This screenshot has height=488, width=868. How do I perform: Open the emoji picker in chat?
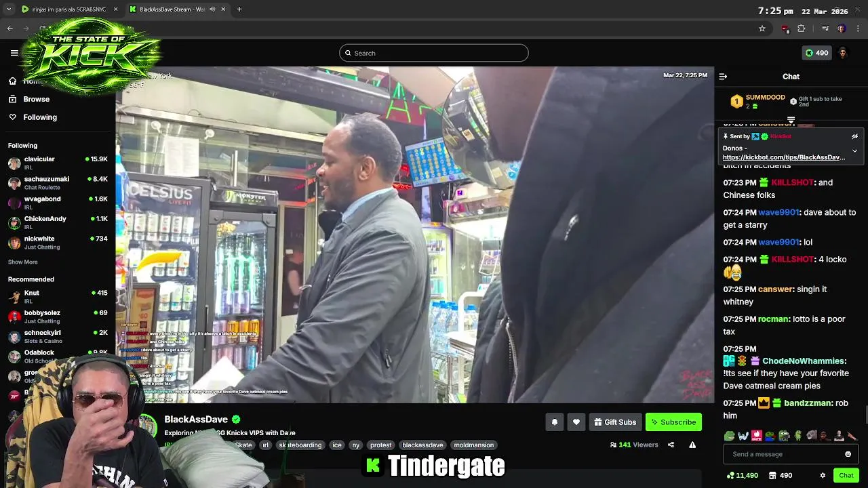pyautogui.click(x=848, y=454)
